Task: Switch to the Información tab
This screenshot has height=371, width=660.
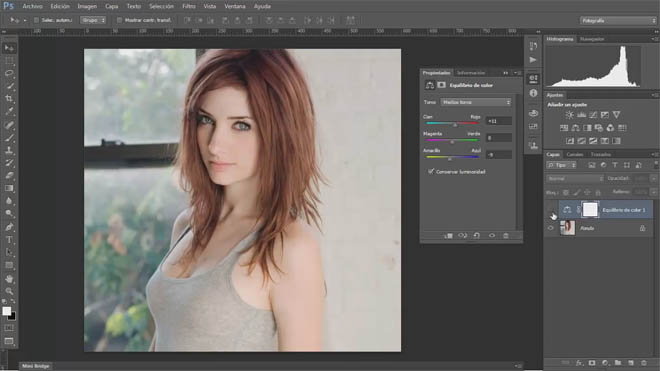Action: [471, 73]
